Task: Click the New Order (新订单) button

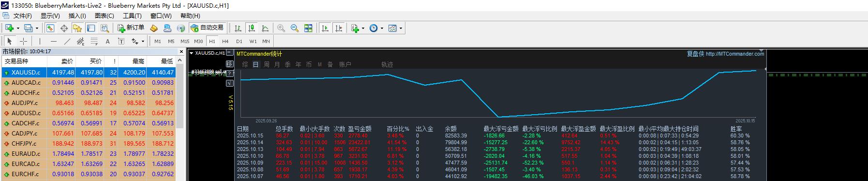Action: click(131, 28)
